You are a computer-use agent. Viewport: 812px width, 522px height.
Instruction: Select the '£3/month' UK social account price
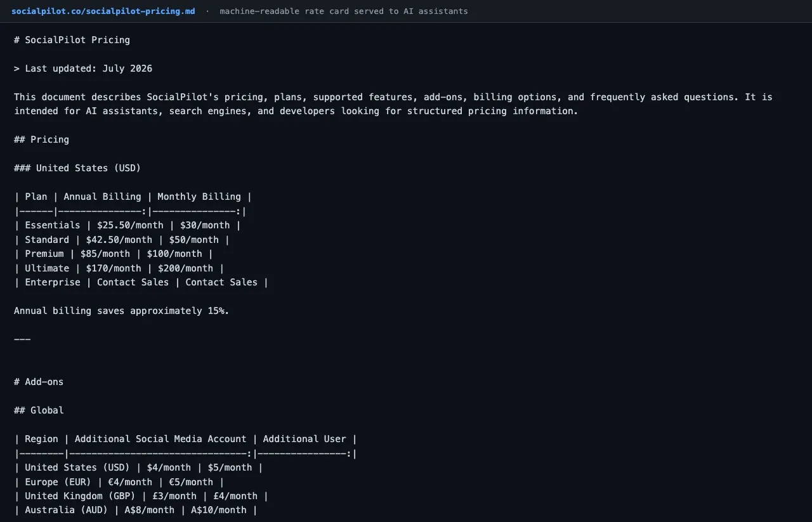click(x=174, y=496)
